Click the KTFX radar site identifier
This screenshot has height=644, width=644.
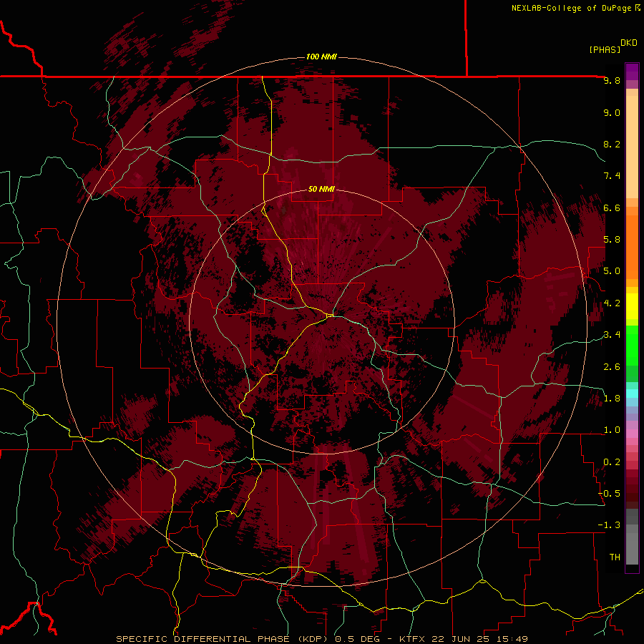pos(411,639)
